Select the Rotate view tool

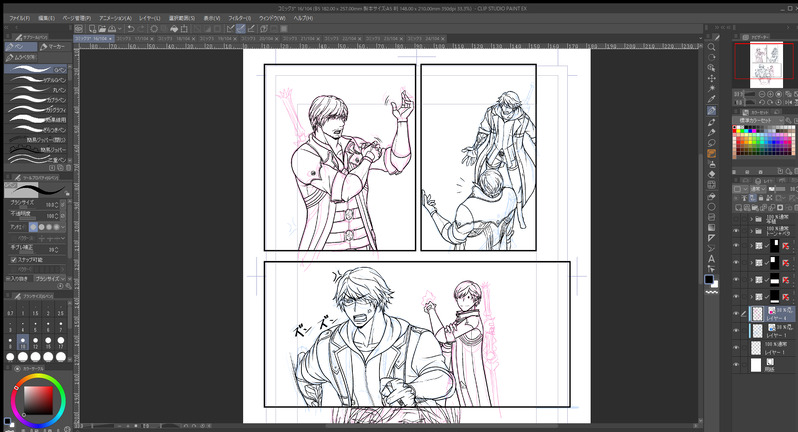pyautogui.click(x=711, y=57)
